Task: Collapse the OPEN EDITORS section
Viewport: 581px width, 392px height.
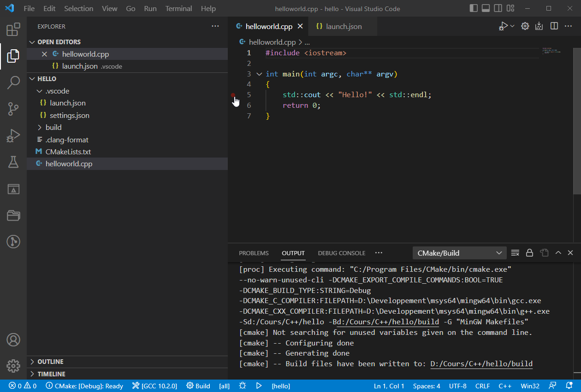Action: coord(127,42)
